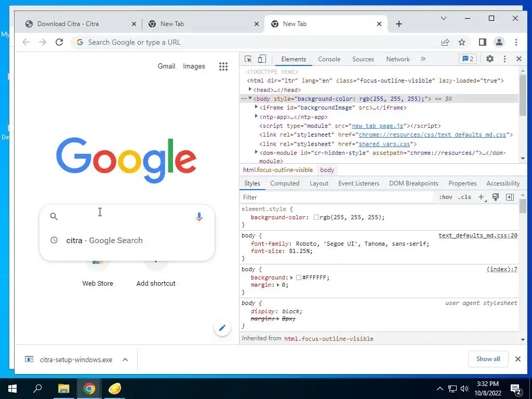Switch to the Sources tab
The height and width of the screenshot is (399, 532).
363,59
